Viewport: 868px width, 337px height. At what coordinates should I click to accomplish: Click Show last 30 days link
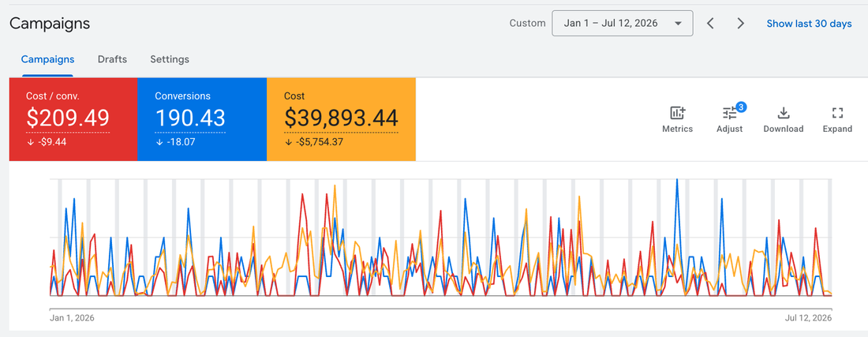(x=809, y=24)
